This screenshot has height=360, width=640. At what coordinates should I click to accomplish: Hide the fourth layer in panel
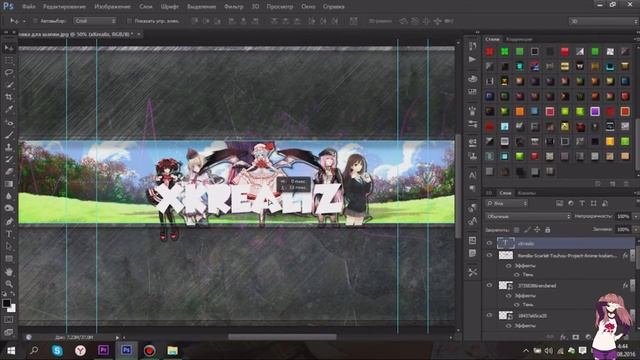489,315
